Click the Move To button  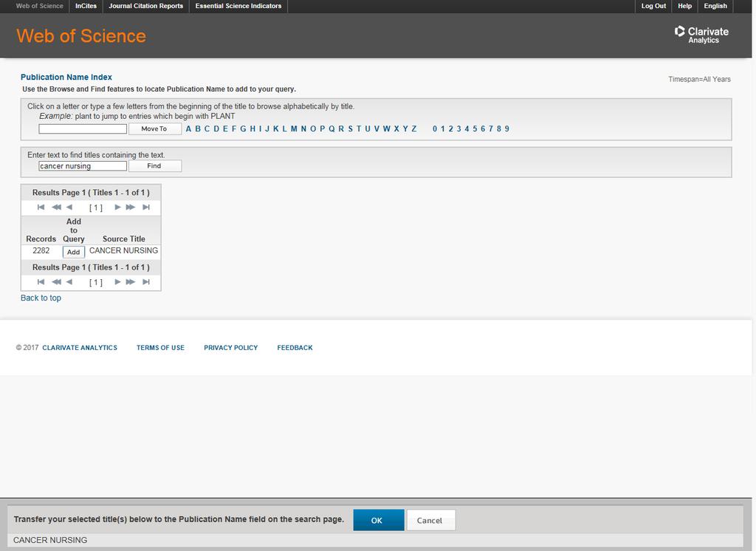[x=155, y=129]
